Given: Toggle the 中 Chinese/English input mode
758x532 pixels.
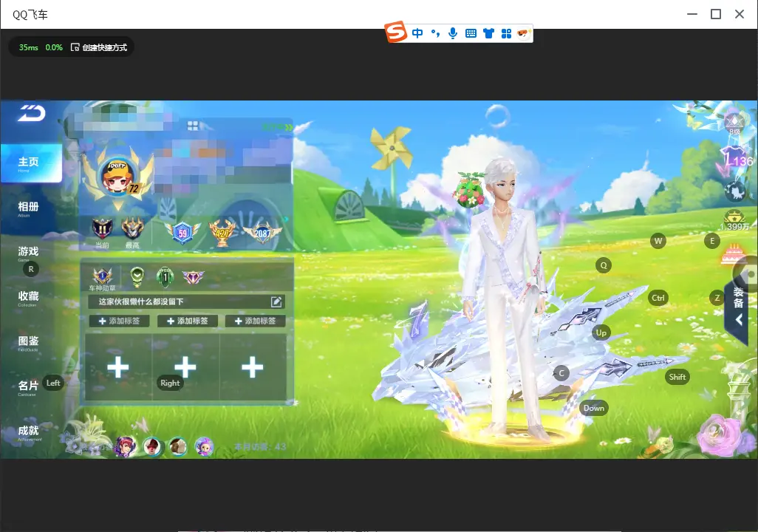Looking at the screenshot, I should point(417,33).
